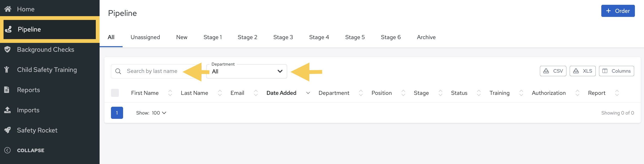Switch to the All tab
Image resolution: width=644 pixels, height=164 pixels.
click(x=111, y=37)
